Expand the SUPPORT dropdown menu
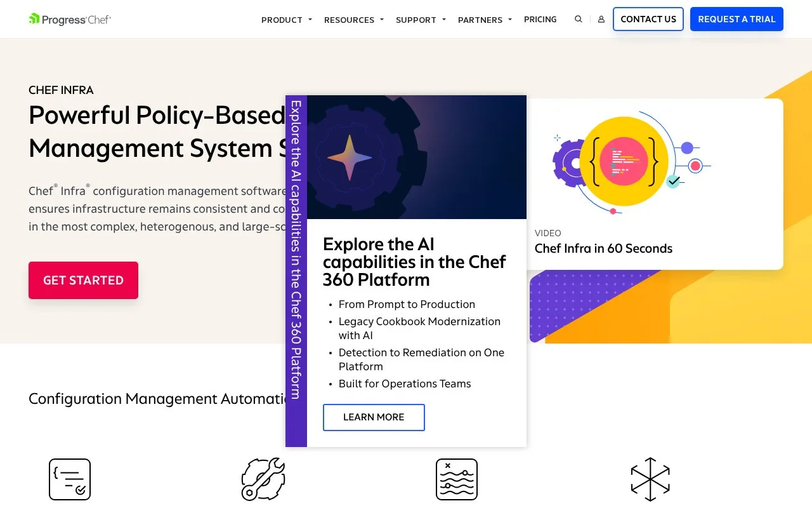This screenshot has width=812, height=508. [421, 20]
